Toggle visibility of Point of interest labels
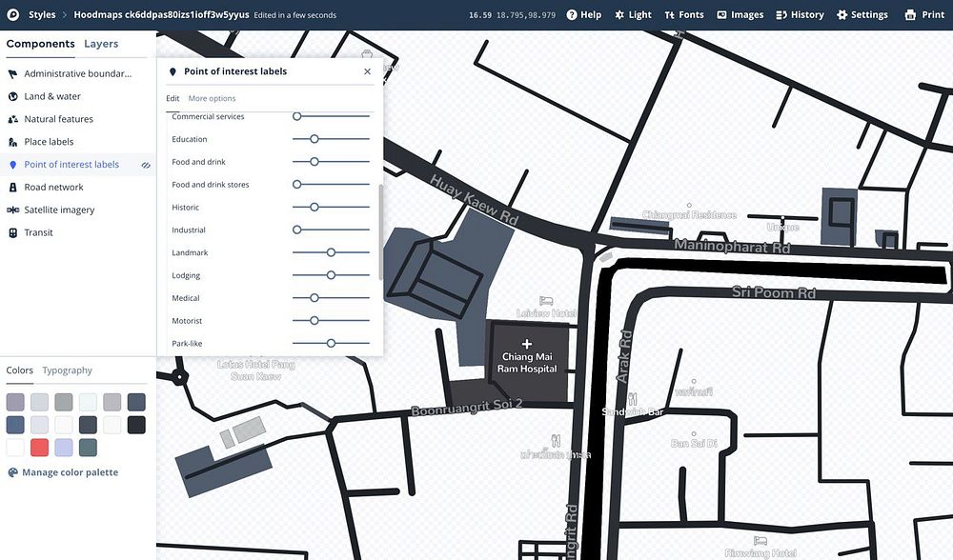953x560 pixels. 146,165
